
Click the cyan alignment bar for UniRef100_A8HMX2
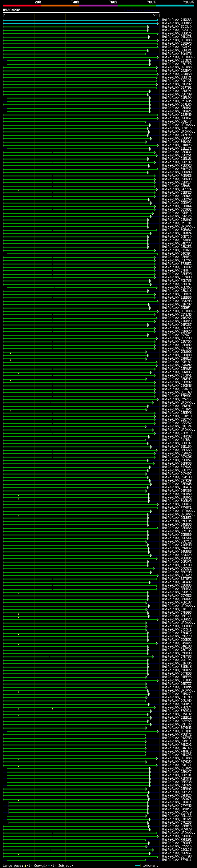pyautogui.click(x=80, y=23)
